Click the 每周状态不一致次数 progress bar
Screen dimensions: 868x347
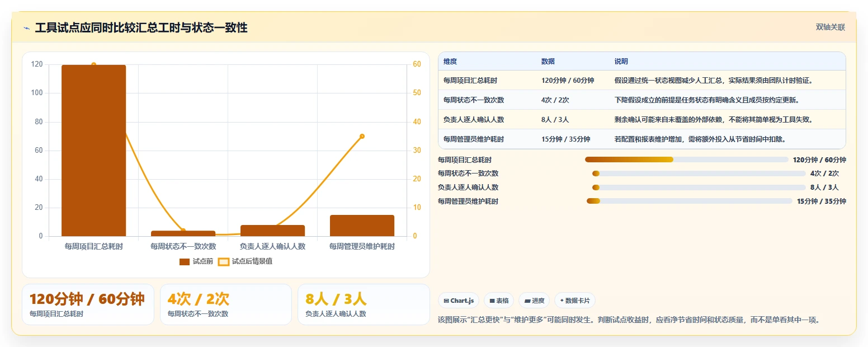pyautogui.click(x=699, y=173)
